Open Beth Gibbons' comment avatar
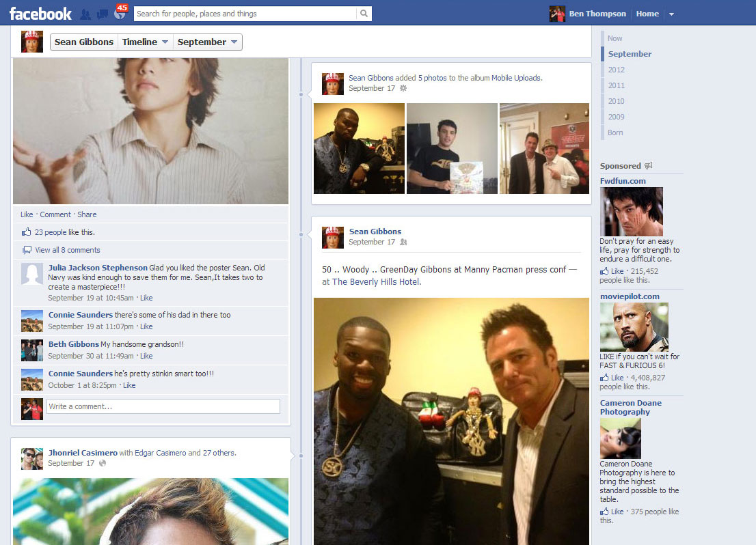Viewport: 756px width, 545px height. point(32,350)
